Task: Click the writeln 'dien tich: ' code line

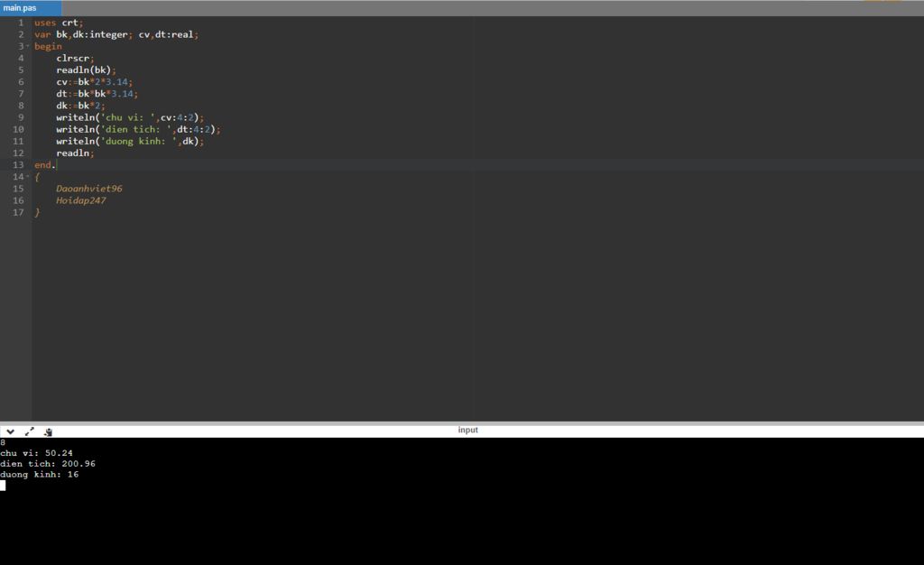Action: tap(138, 129)
